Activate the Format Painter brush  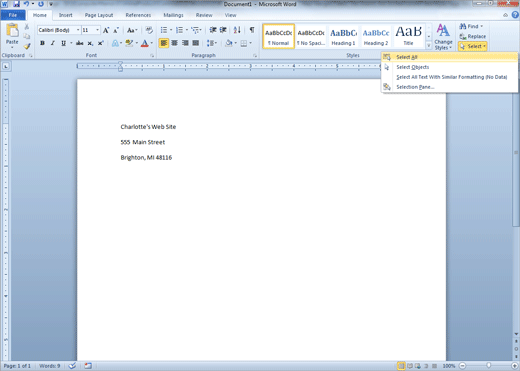click(27, 46)
